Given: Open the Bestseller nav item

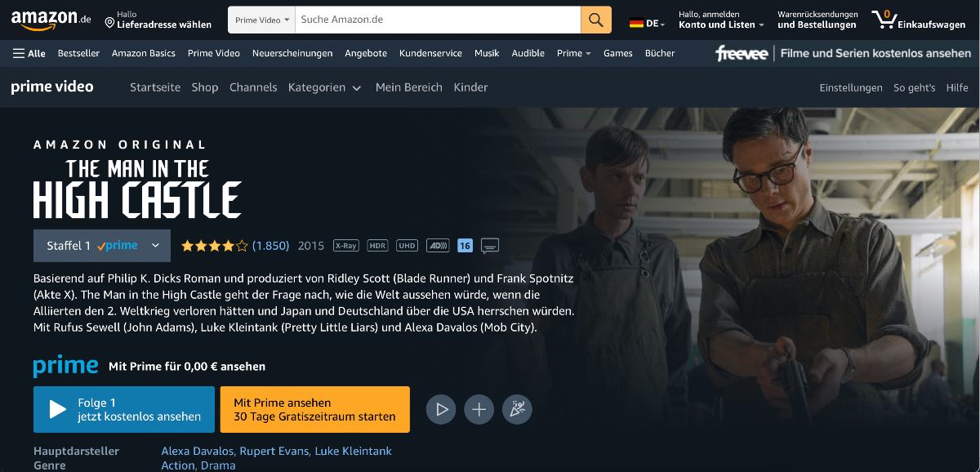Looking at the screenshot, I should pos(78,53).
